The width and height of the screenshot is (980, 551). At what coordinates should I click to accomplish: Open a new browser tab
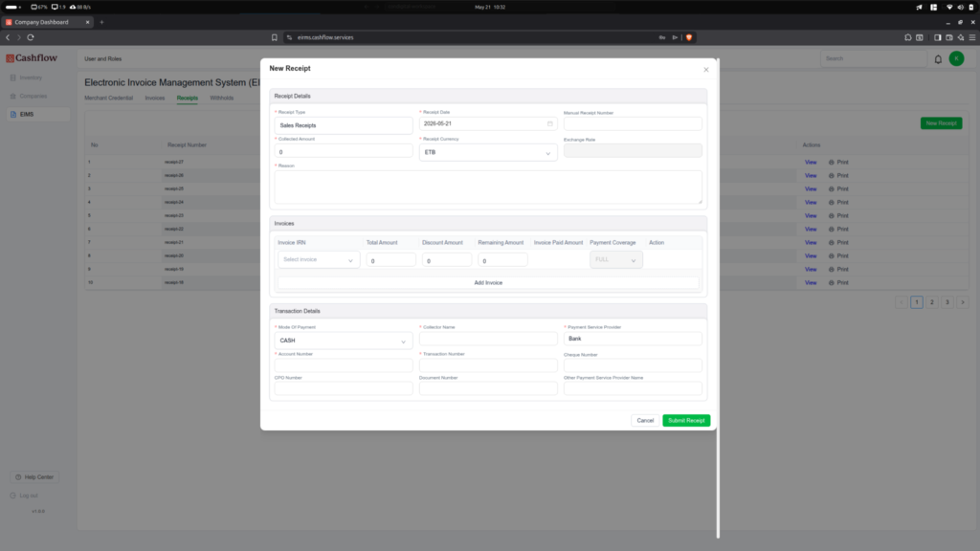[x=101, y=22]
